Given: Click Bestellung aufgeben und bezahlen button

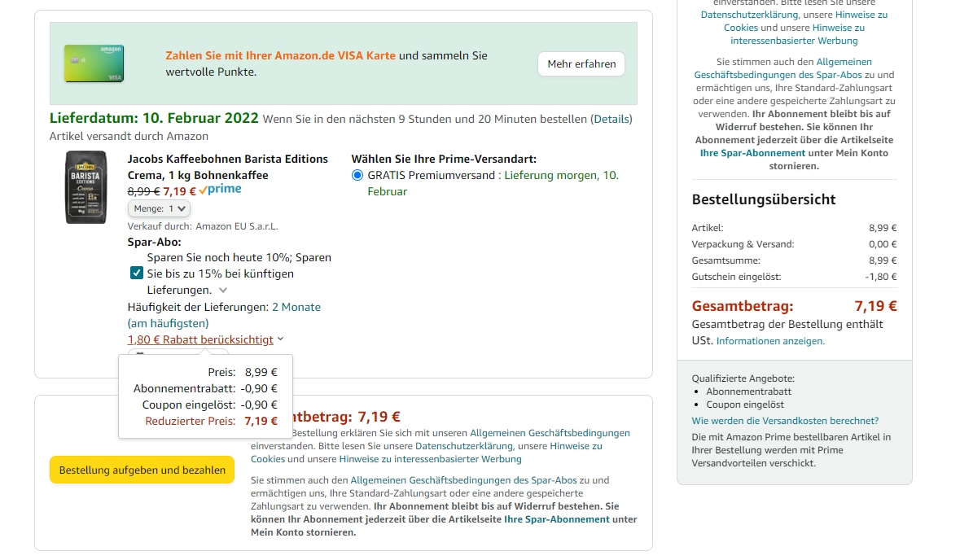Looking at the screenshot, I should 142,470.
